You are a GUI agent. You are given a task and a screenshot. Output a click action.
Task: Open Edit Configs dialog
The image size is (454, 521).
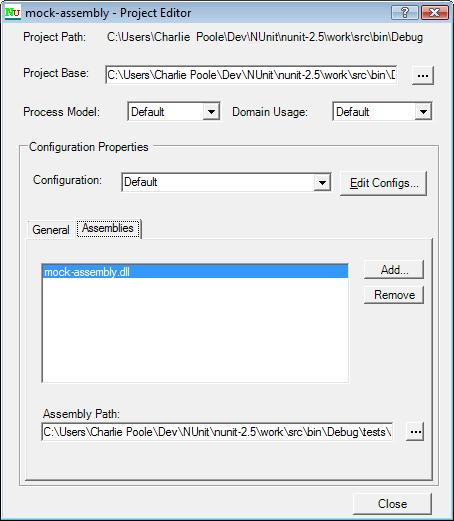(383, 183)
